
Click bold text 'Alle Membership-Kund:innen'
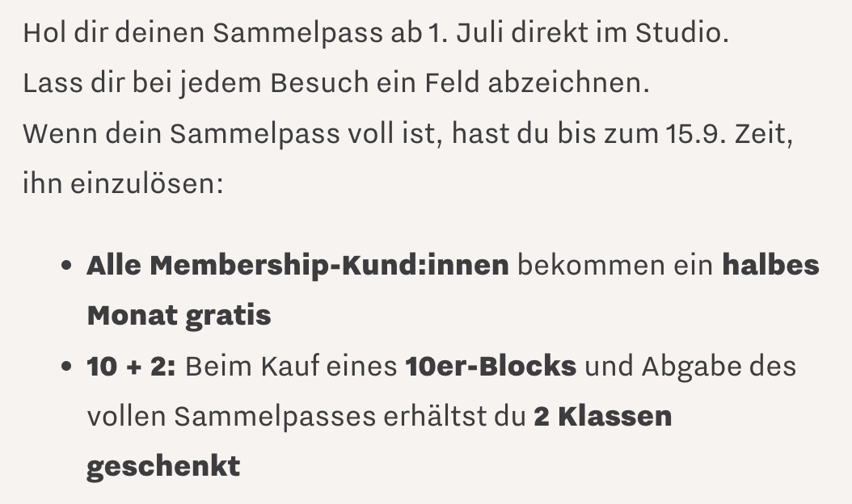pos(297,266)
